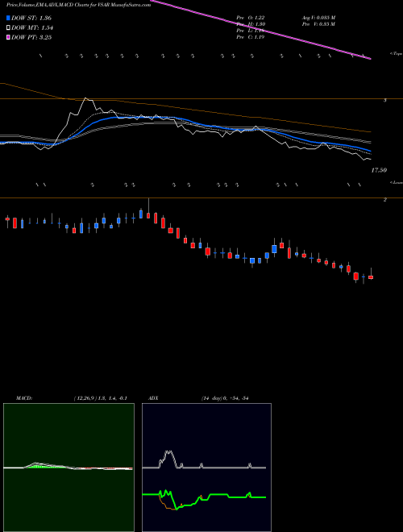Viewport: 403px width, 532px height.
Task: Click the 'Pre H: 1.39' value
Action: pos(251,24)
